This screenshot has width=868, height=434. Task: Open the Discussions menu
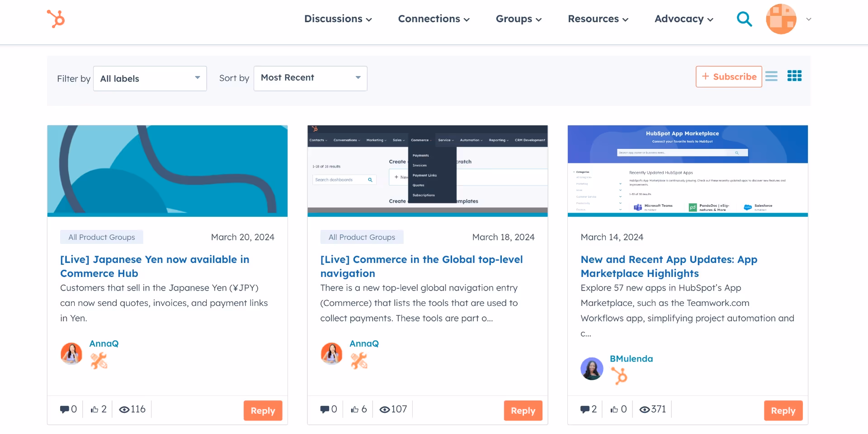338,19
